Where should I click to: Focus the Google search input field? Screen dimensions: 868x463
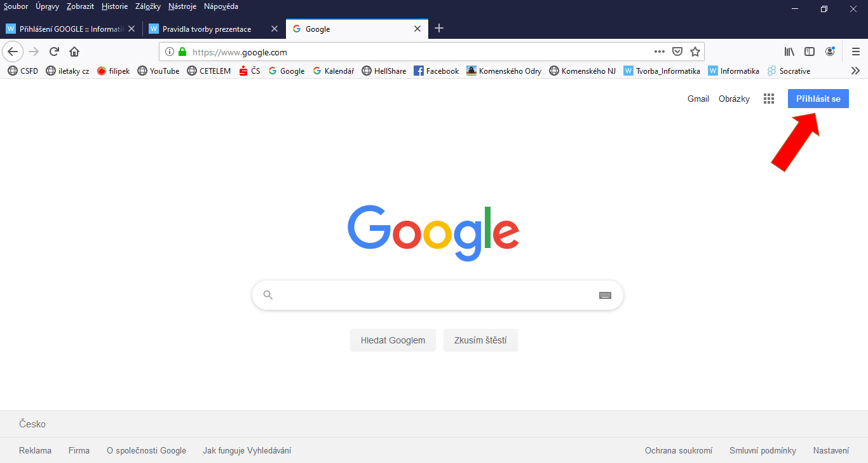[x=438, y=295]
